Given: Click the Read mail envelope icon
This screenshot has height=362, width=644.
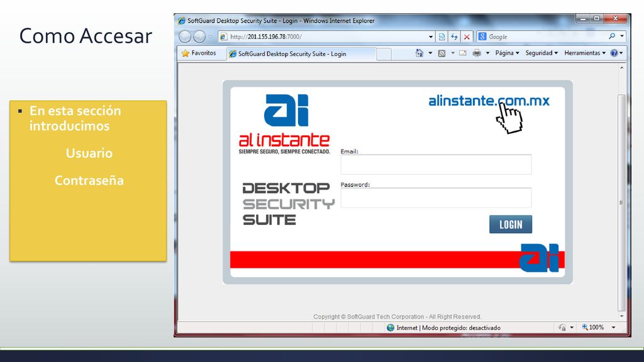Looking at the screenshot, I should click(x=463, y=53).
